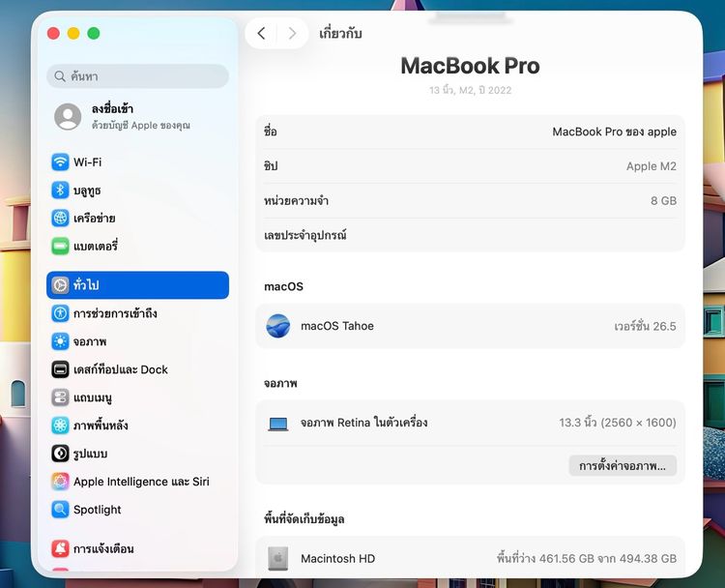Click the จอภาพ section heading above Retina display
This screenshot has height=588, width=725.
tap(280, 384)
